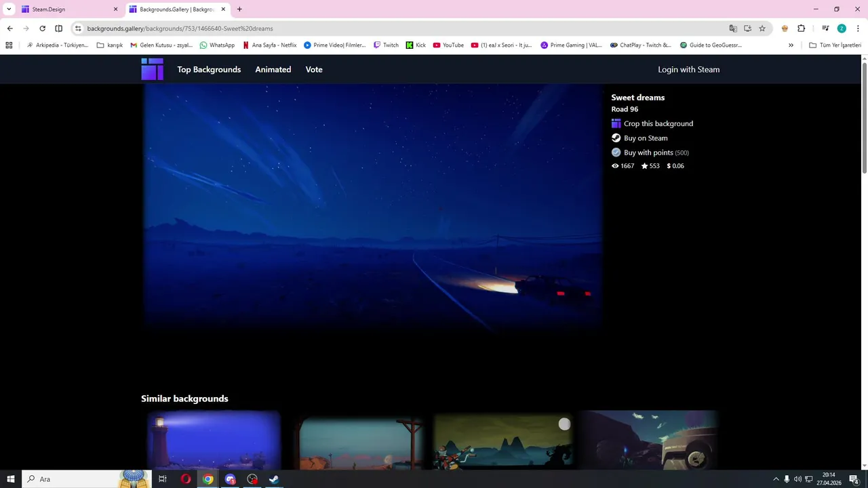Image resolution: width=868 pixels, height=488 pixels.
Task: Click the page vertical scrollbar
Action: 864,119
